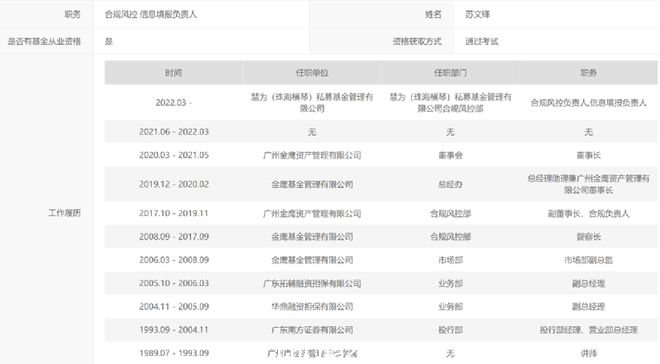Click 合规风控 信息填报负责人 value at top

coord(151,14)
